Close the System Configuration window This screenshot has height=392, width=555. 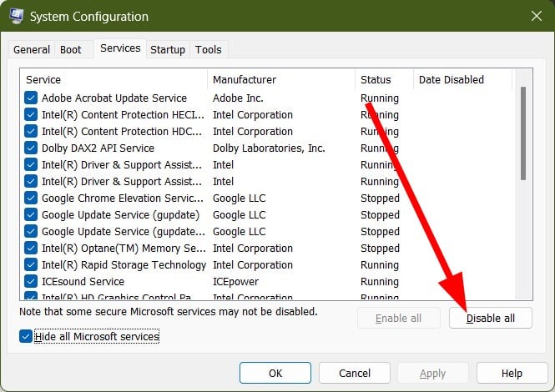pos(537,16)
